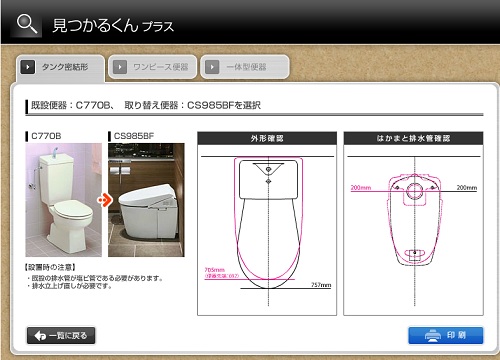
Task: Switch to the ワンピース便器 tab
Action: coord(152,67)
